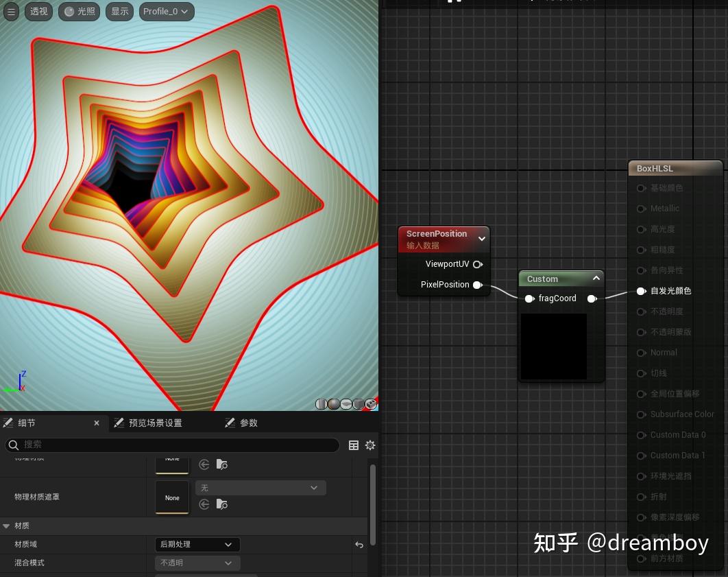728x577 pixels.
Task: Select the plane preview mesh icon
Action: click(x=346, y=404)
